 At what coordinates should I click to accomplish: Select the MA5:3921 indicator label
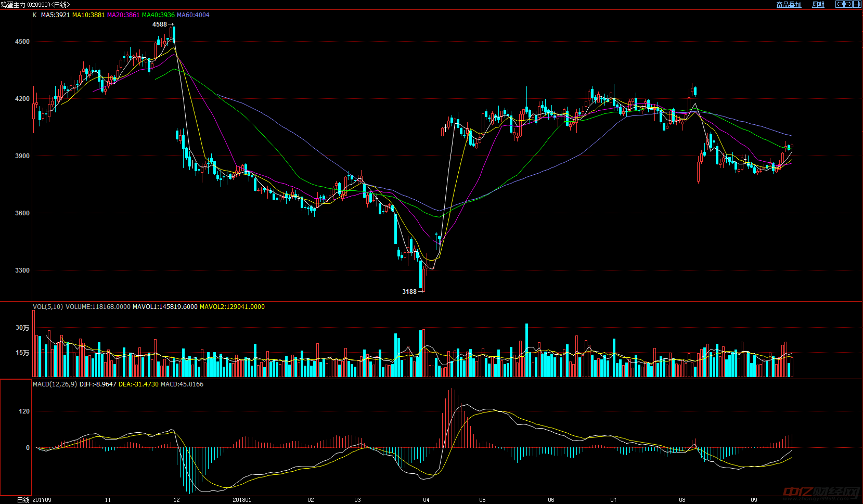55,15
